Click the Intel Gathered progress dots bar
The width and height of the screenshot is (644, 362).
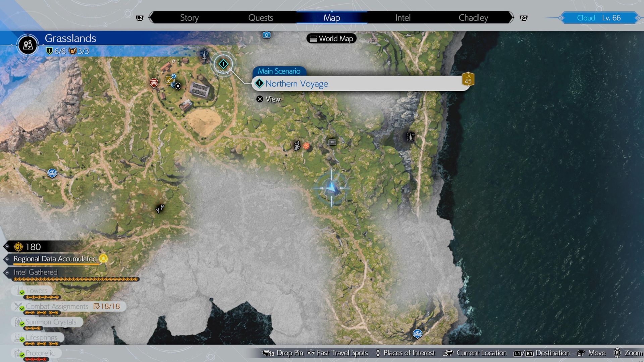[x=76, y=279]
